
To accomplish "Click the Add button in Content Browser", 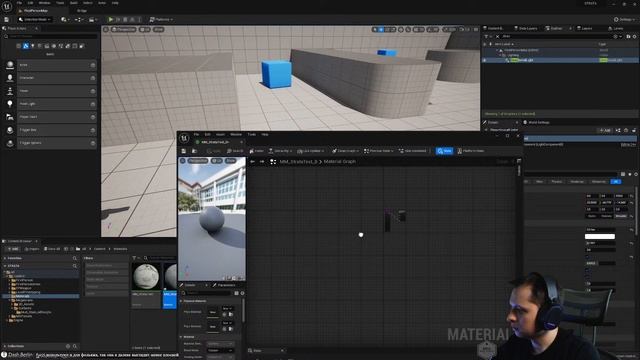I will click(13, 249).
